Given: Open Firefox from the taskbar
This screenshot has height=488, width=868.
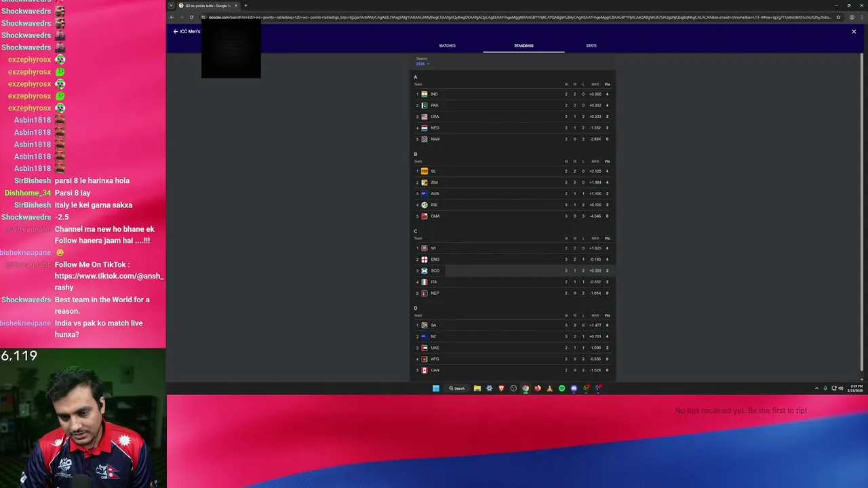Looking at the screenshot, I should (538, 388).
